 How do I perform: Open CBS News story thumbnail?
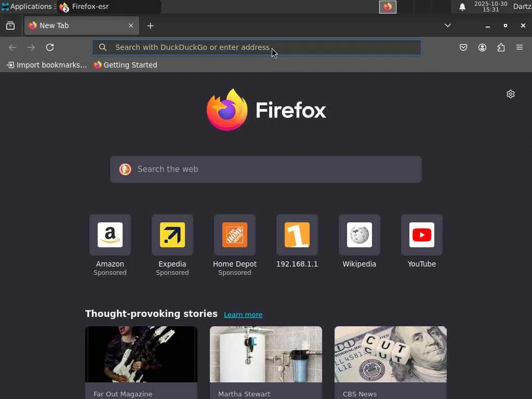pos(391,354)
